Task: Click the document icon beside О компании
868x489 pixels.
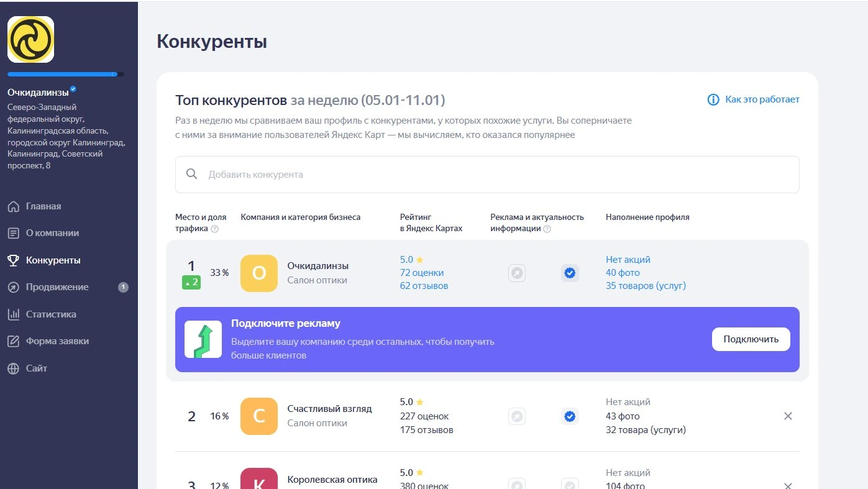Action: click(13, 233)
